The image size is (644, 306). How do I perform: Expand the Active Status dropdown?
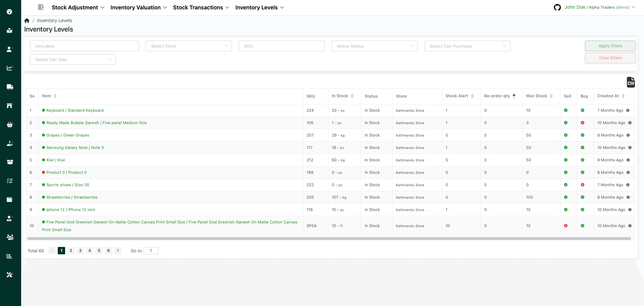point(374,46)
